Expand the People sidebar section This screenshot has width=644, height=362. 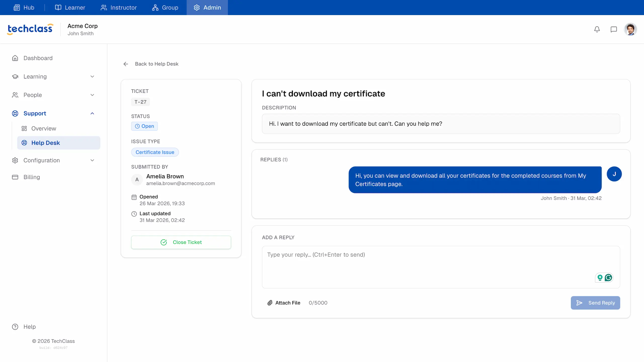click(x=92, y=95)
